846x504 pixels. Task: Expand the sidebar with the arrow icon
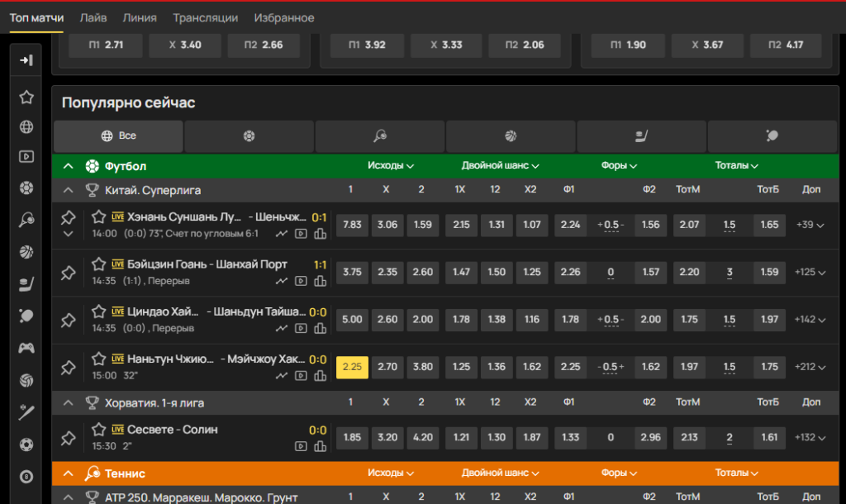26,59
